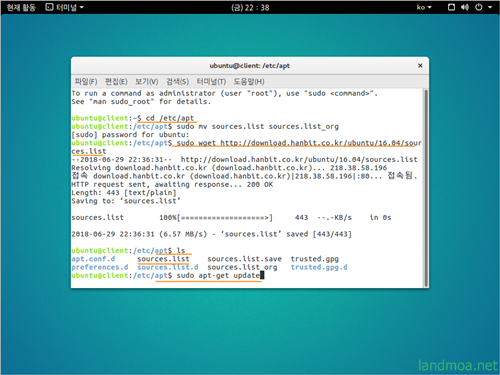Click 'trusted.gpg.d' in ls output
Viewport: 500px width, 375px height.
tap(319, 267)
